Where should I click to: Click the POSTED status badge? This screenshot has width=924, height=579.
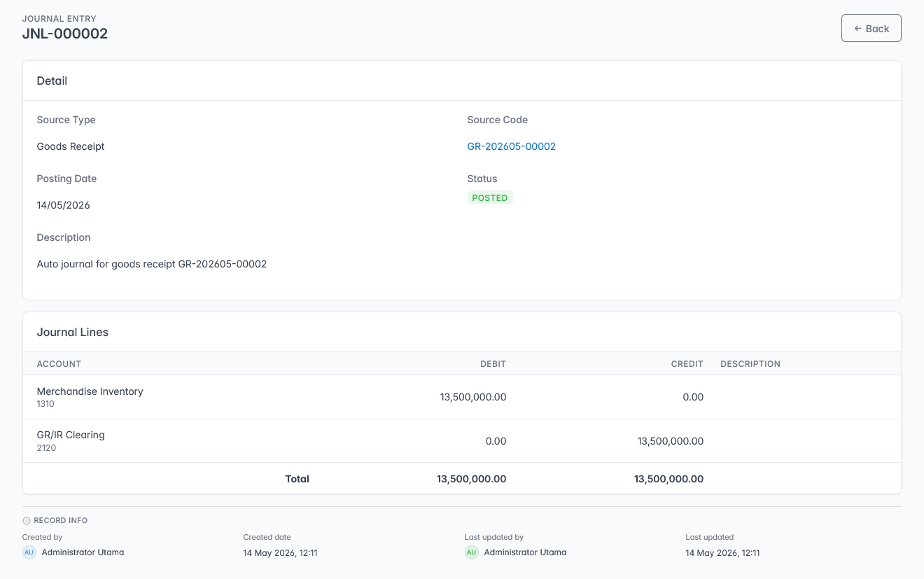490,197
